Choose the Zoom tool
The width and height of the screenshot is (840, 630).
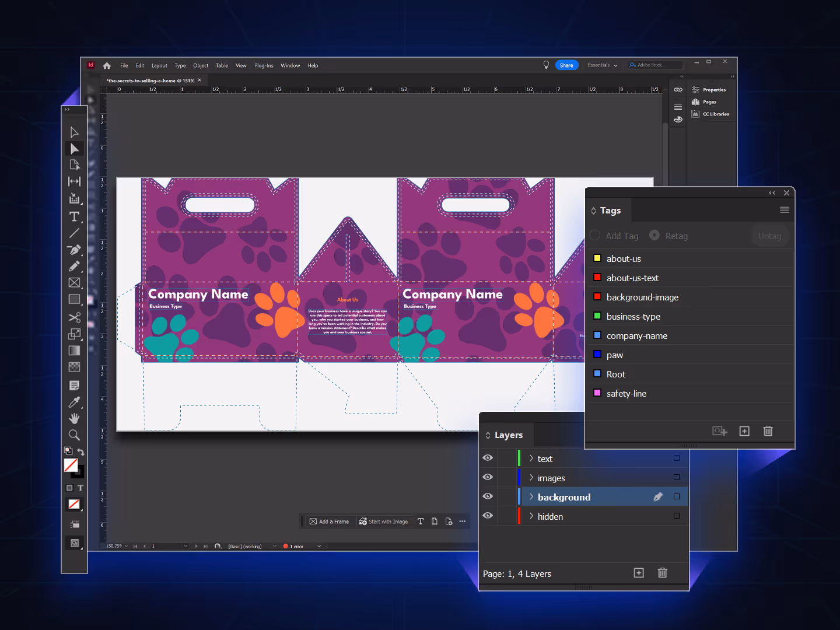[74, 435]
